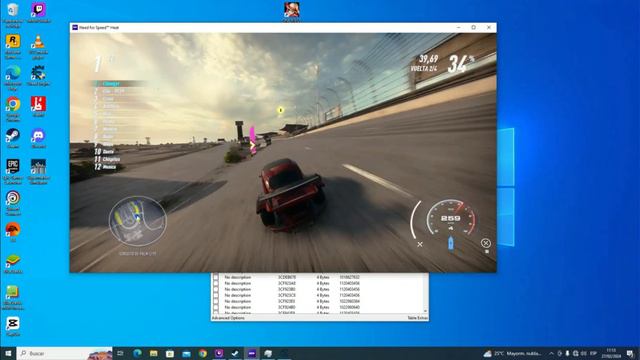Image resolution: width=640 pixels, height=360 pixels.
Task: Tick checkbox of row with value 1018627632
Action: 216,277
